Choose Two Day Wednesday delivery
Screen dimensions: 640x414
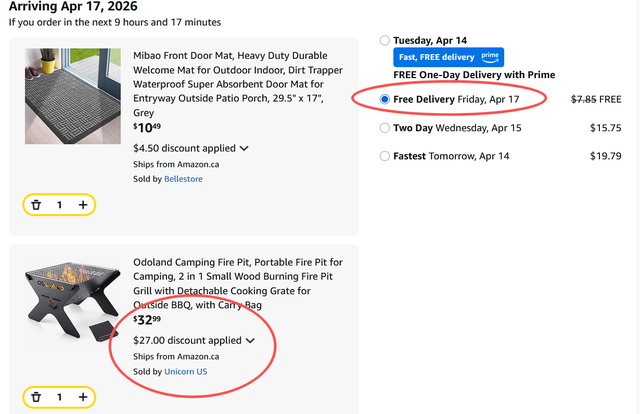(386, 128)
